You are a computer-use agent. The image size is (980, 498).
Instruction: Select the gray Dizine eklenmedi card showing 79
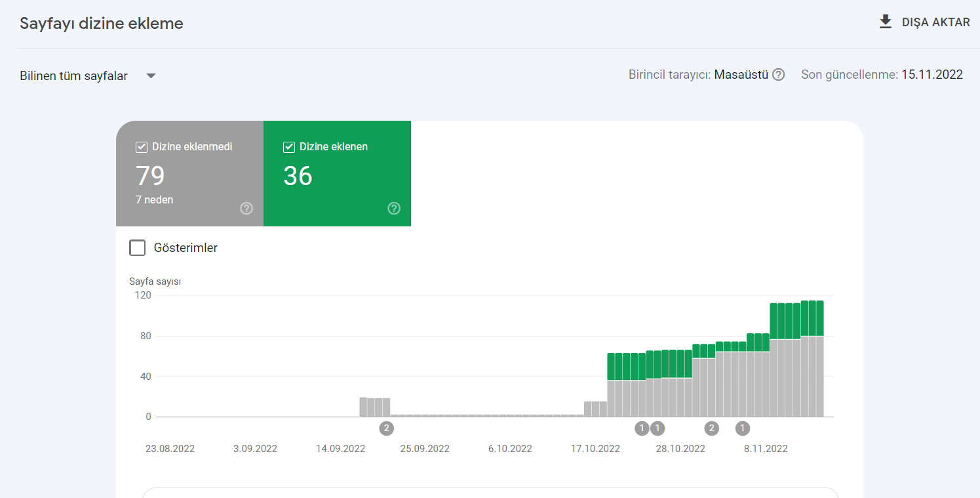[x=189, y=174]
